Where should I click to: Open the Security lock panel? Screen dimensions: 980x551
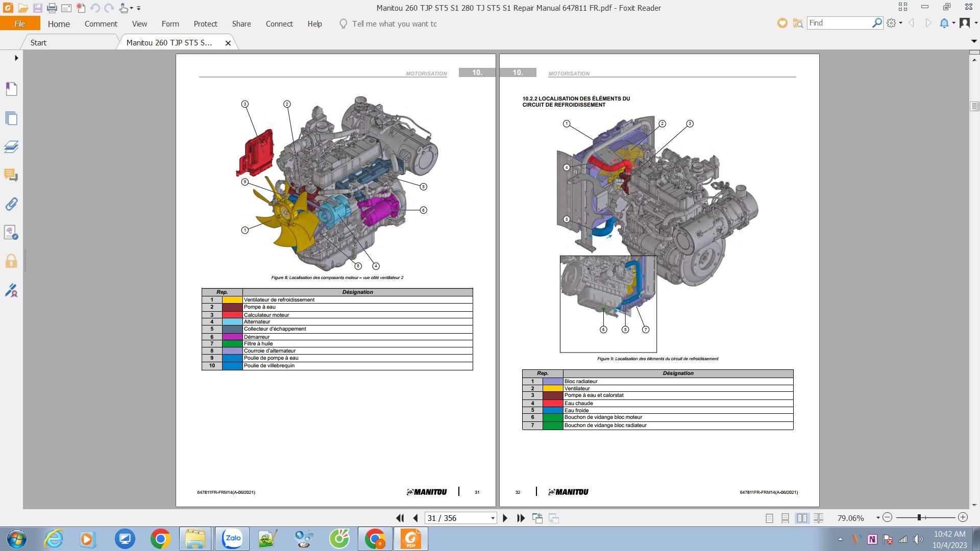point(11,262)
